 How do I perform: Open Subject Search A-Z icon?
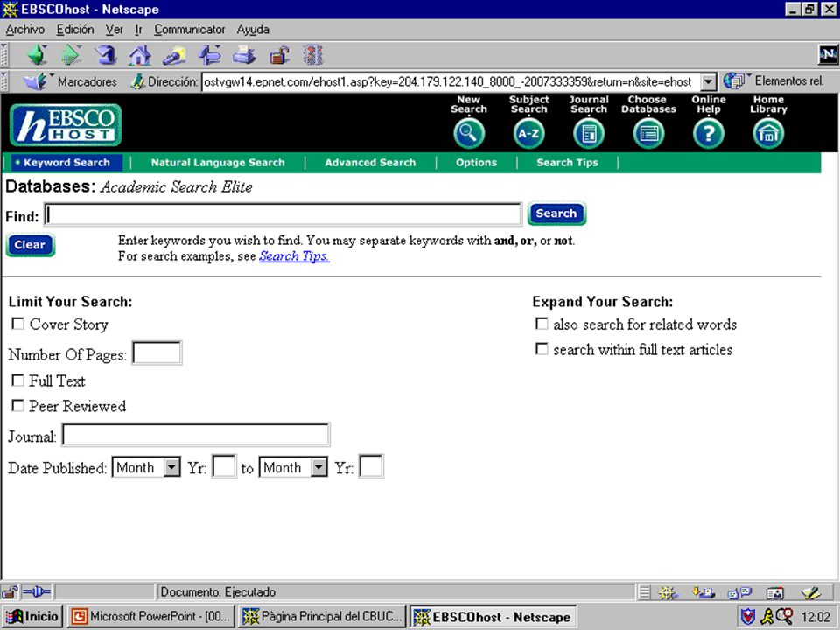tap(528, 133)
